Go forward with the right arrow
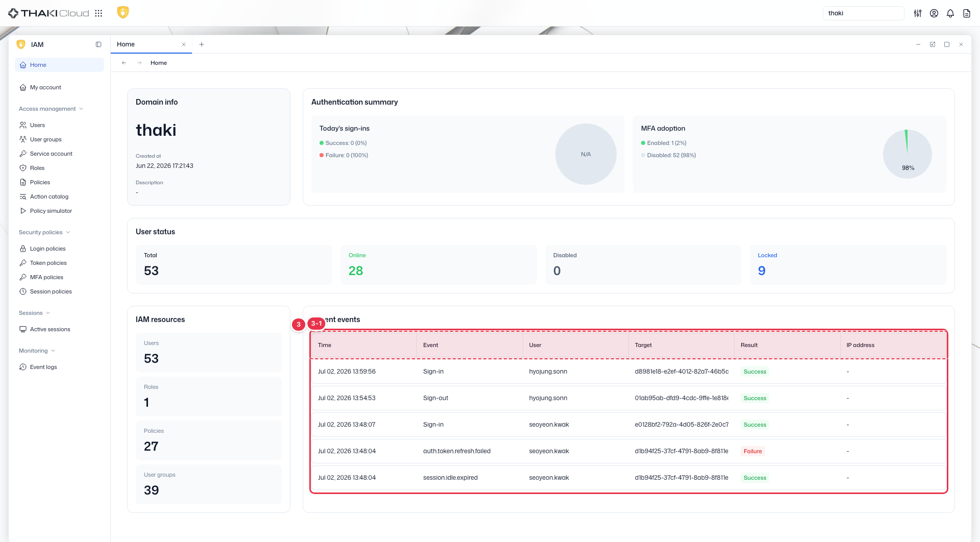The width and height of the screenshot is (980, 542). pos(139,63)
